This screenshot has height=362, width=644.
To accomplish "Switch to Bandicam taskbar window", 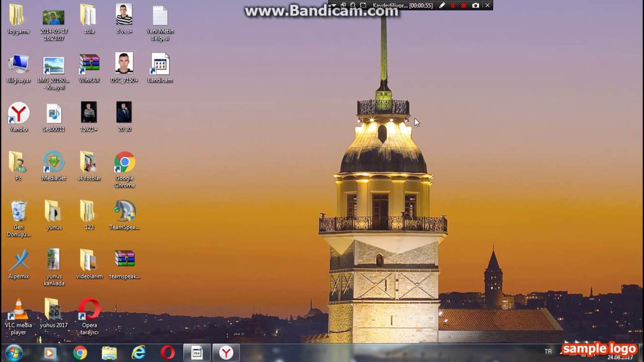I will click(197, 353).
